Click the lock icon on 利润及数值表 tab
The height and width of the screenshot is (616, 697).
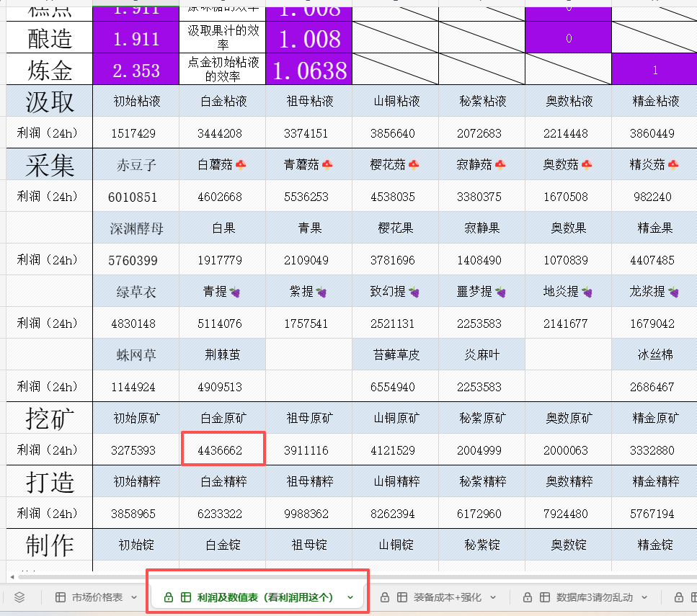(x=169, y=597)
